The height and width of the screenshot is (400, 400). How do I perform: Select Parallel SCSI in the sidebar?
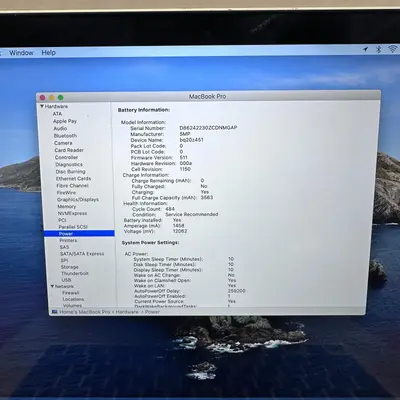[x=73, y=227]
